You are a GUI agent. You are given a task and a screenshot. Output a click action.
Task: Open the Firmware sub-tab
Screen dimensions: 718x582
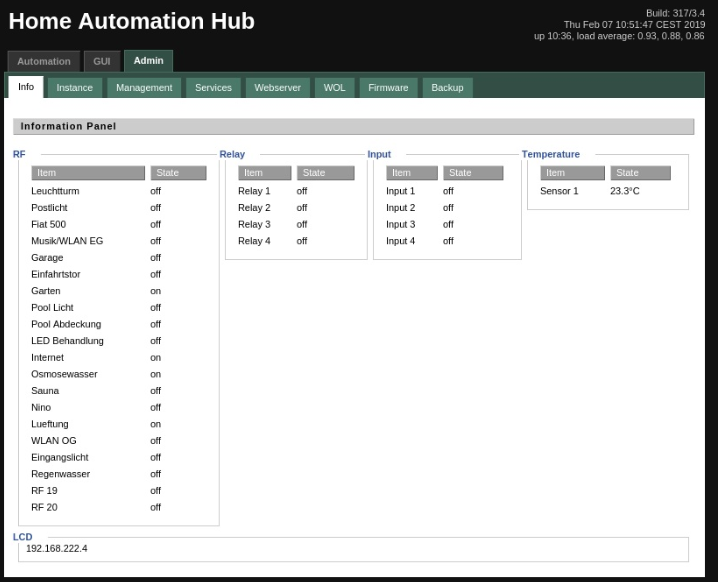tap(388, 87)
